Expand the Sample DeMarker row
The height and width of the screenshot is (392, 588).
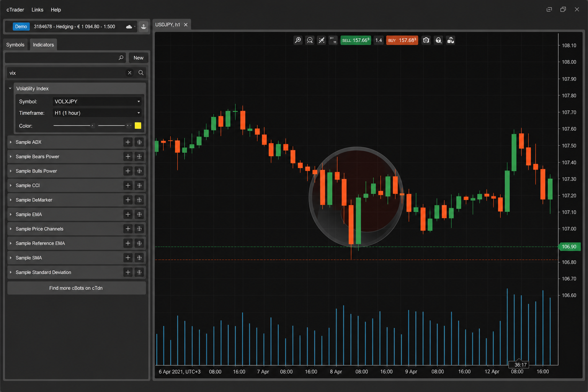click(11, 200)
